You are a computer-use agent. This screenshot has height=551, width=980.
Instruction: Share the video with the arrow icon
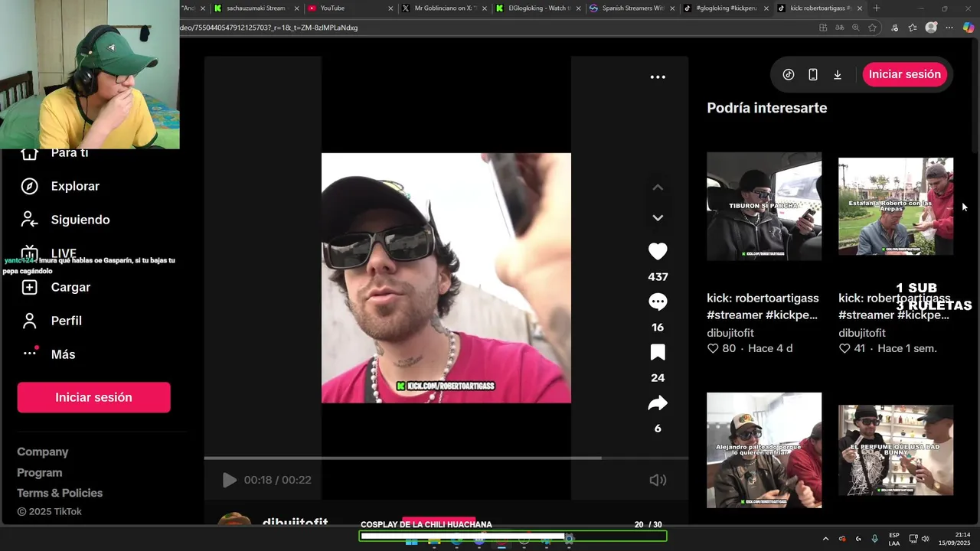658,403
